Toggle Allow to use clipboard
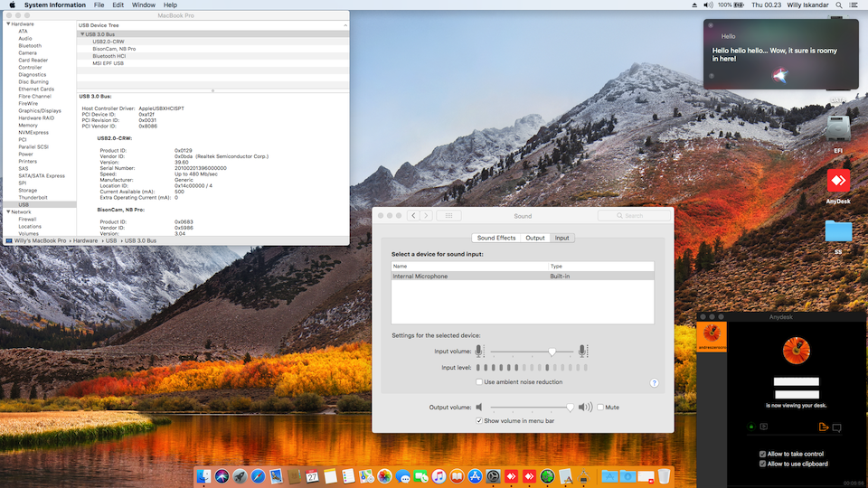The width and height of the screenshot is (868, 488). click(762, 464)
